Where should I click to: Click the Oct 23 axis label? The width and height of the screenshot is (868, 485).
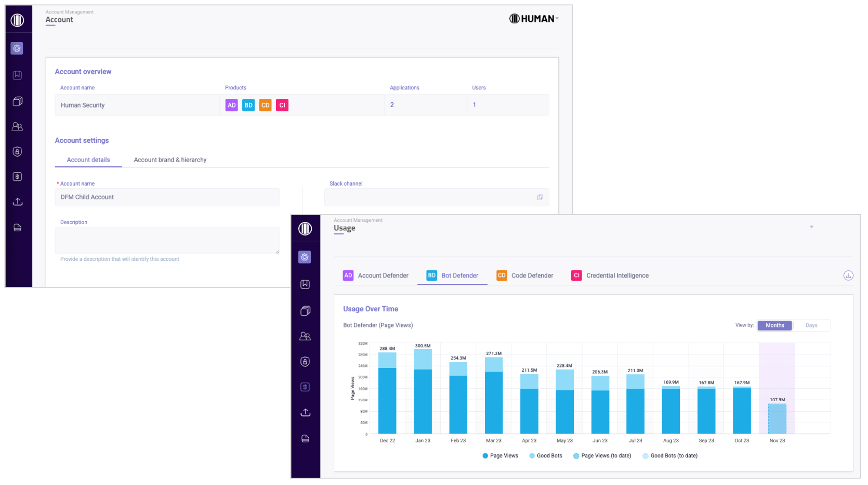[x=742, y=441]
